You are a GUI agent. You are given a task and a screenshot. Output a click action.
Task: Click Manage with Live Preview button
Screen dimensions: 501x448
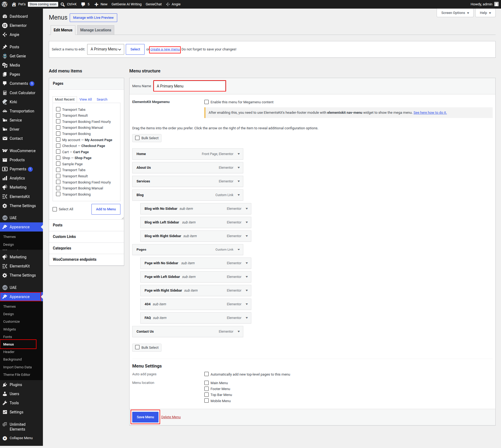tap(93, 18)
